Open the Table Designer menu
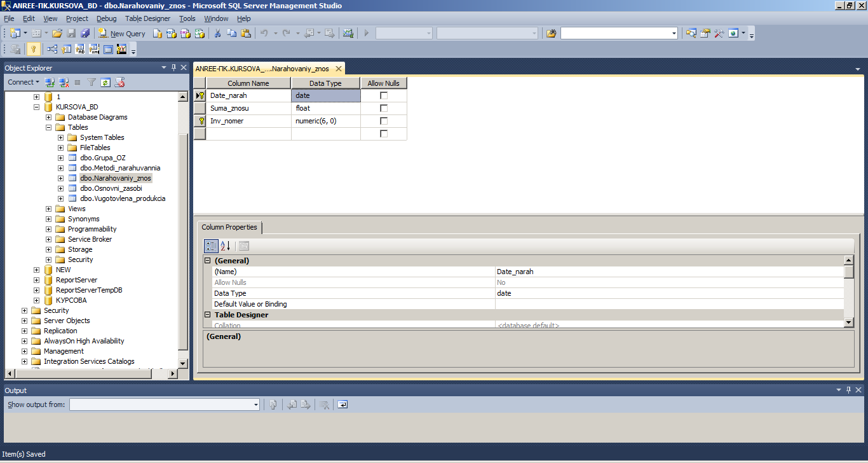The image size is (868, 463). click(147, 18)
